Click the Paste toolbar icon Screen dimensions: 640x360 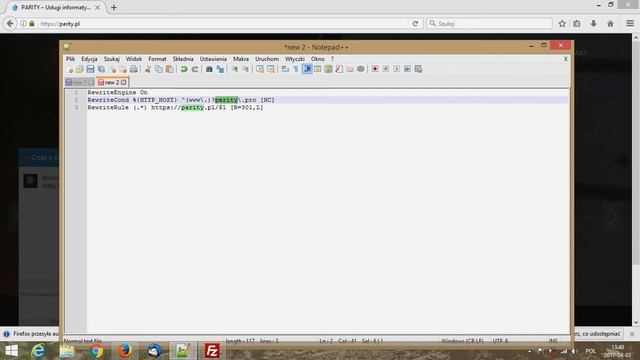pos(169,69)
